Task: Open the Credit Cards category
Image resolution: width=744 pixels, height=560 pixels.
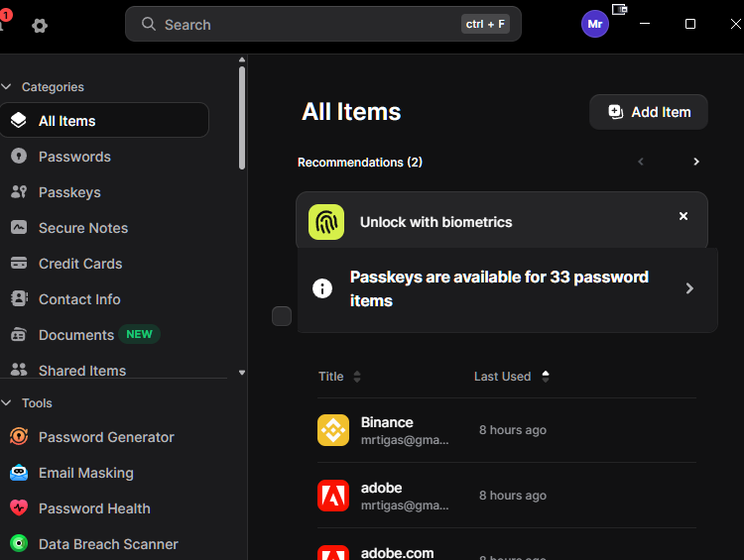Action: tap(80, 264)
